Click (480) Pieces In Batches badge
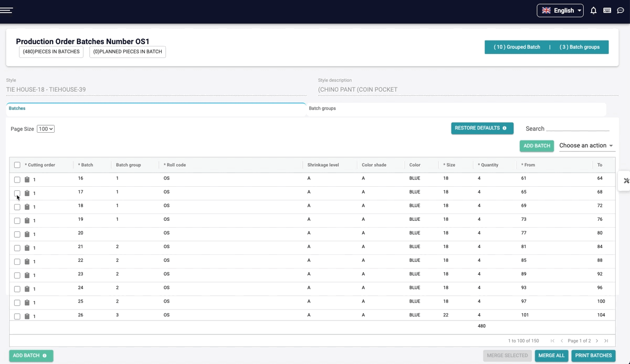The image size is (630, 364). 51,52
